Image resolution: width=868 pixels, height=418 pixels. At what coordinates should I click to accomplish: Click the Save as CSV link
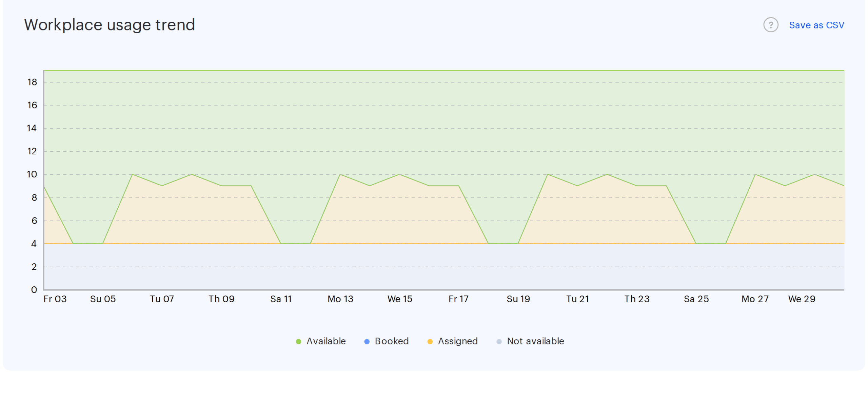click(816, 25)
